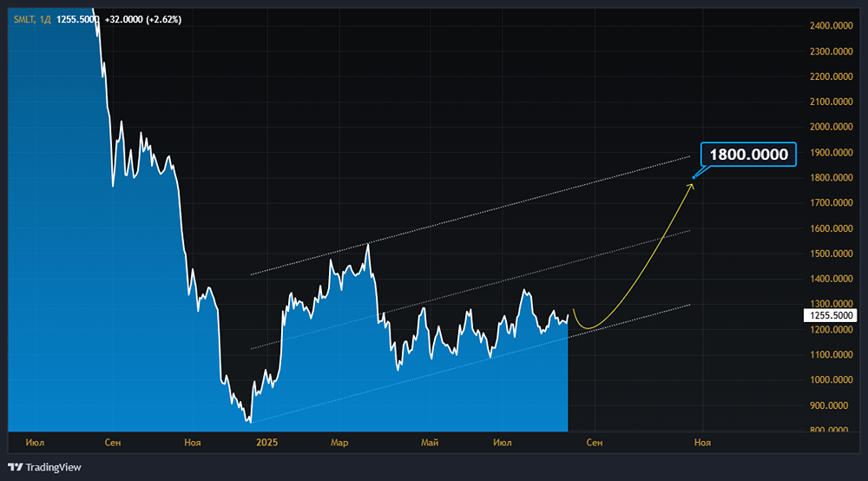Click the 1600.0000 price axis label
Viewport: 868px width, 481px height.
click(x=831, y=228)
